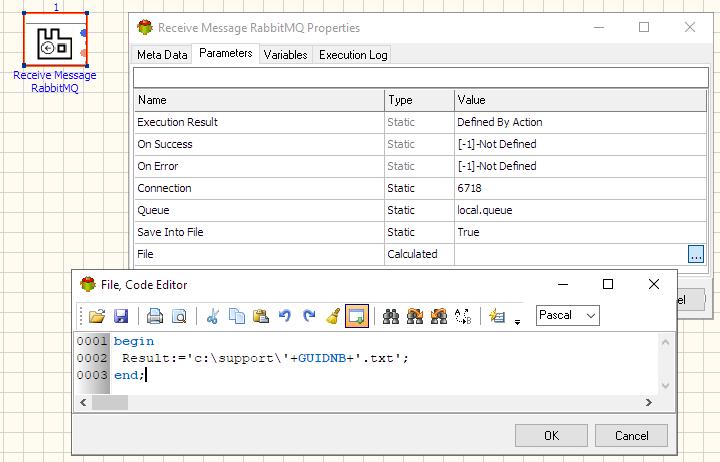Click the Cut scissors icon
The height and width of the screenshot is (462, 720).
pos(213,316)
